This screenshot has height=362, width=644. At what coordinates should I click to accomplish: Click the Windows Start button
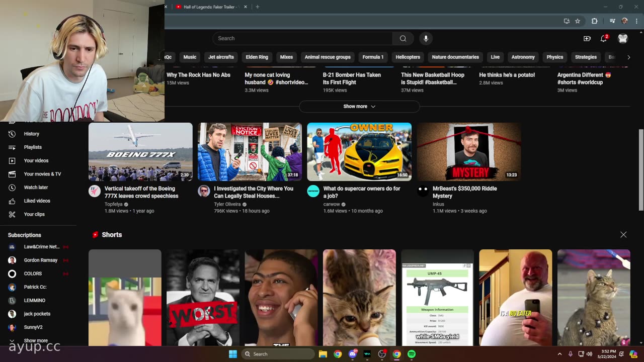232,354
